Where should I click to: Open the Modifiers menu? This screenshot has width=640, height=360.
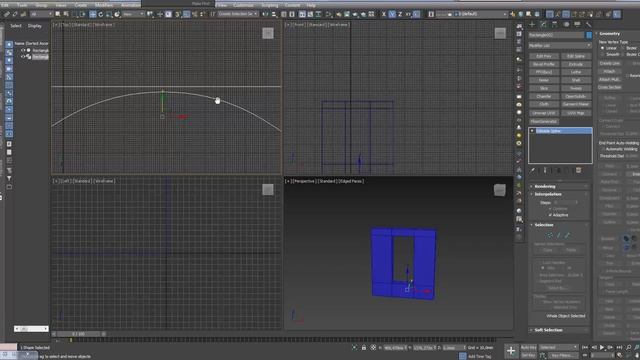(104, 5)
